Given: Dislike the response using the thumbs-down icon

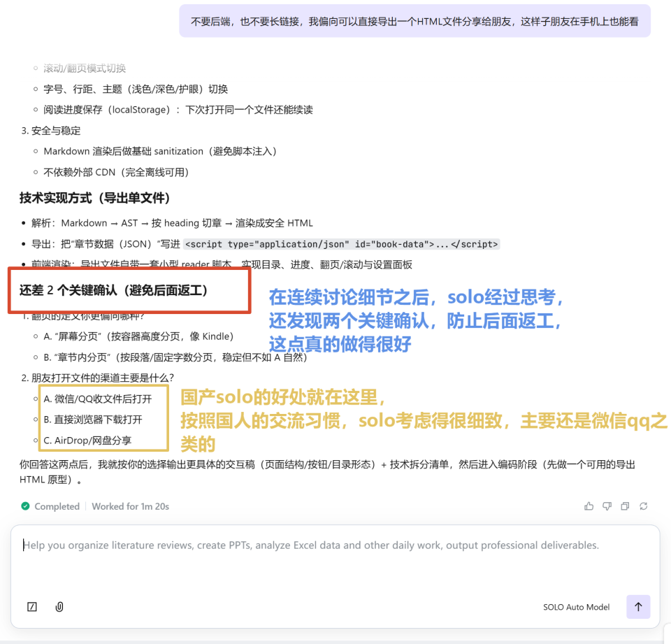Looking at the screenshot, I should [607, 506].
